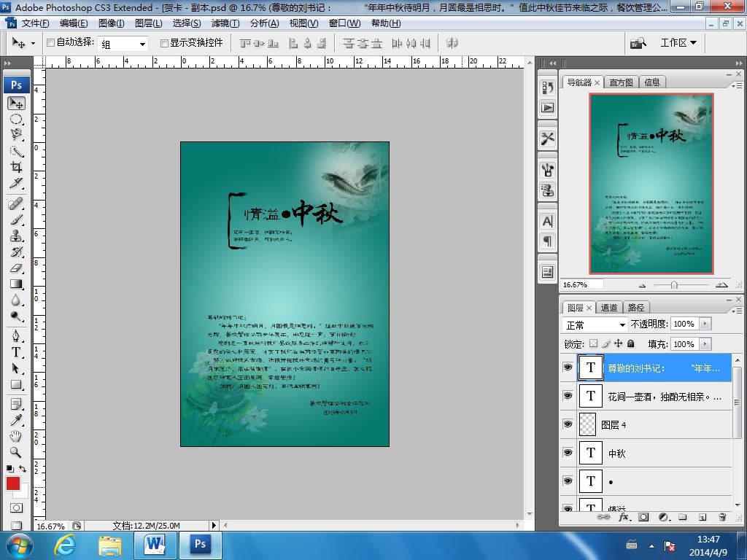Activate the Zoom magnifier tool

click(x=16, y=452)
